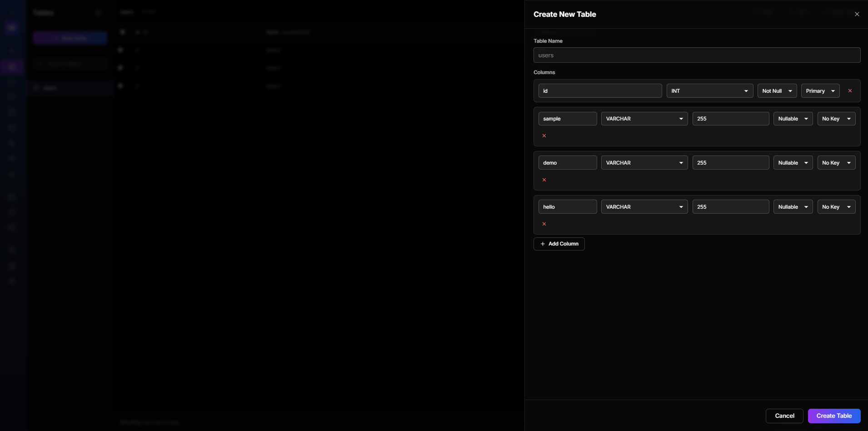868x431 pixels.
Task: Close the Create New Table panel
Action: [x=857, y=14]
